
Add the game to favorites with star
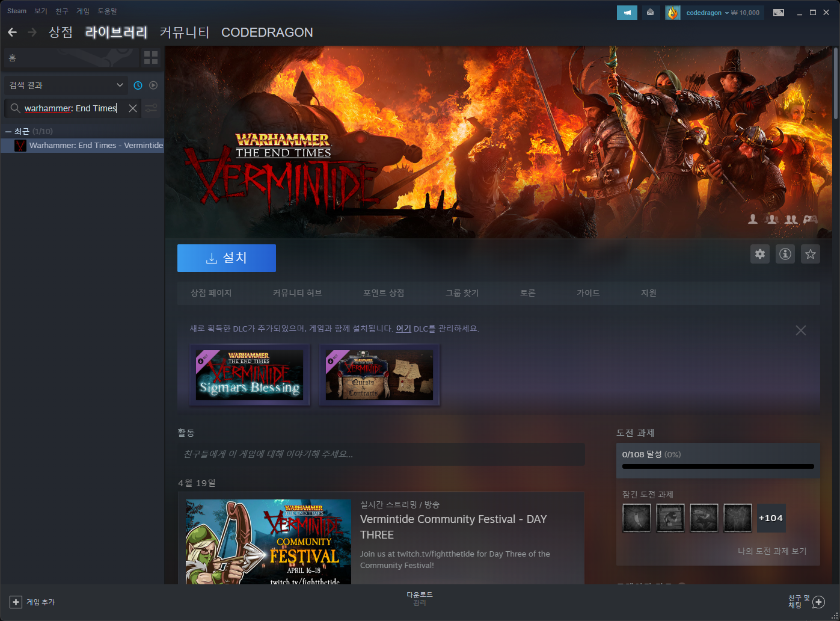pyautogui.click(x=811, y=254)
